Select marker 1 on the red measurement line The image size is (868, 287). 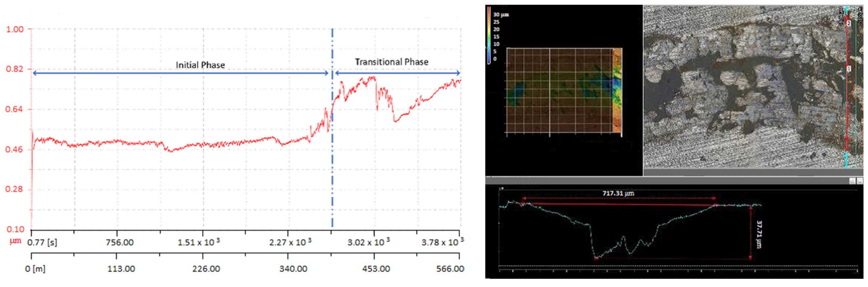849,69
